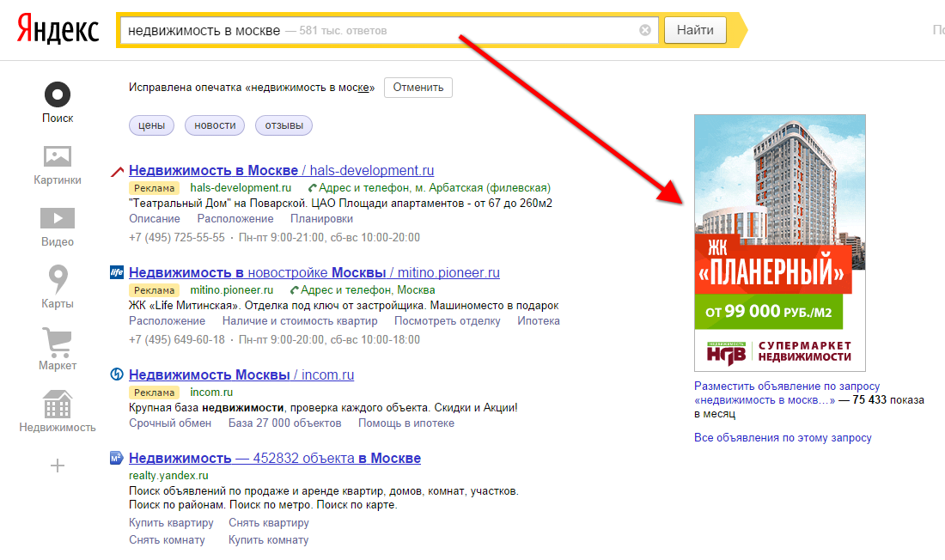Click the ЖК Планерный banner ad
This screenshot has height=560, width=945.
[x=779, y=242]
